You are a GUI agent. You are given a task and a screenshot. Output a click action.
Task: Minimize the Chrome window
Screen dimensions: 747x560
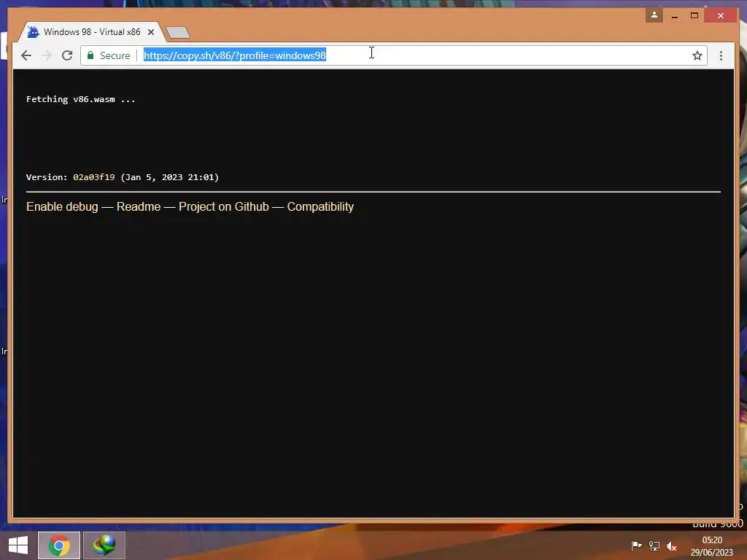[675, 16]
